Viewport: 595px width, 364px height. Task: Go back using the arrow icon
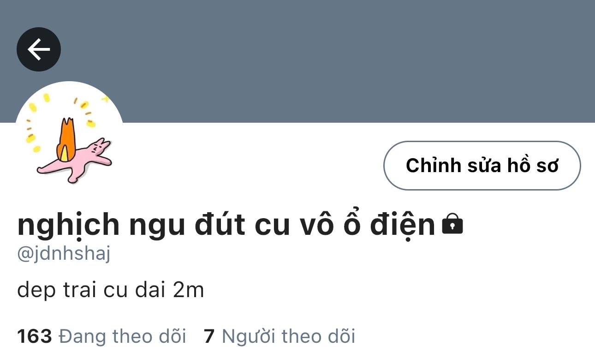[x=39, y=49]
